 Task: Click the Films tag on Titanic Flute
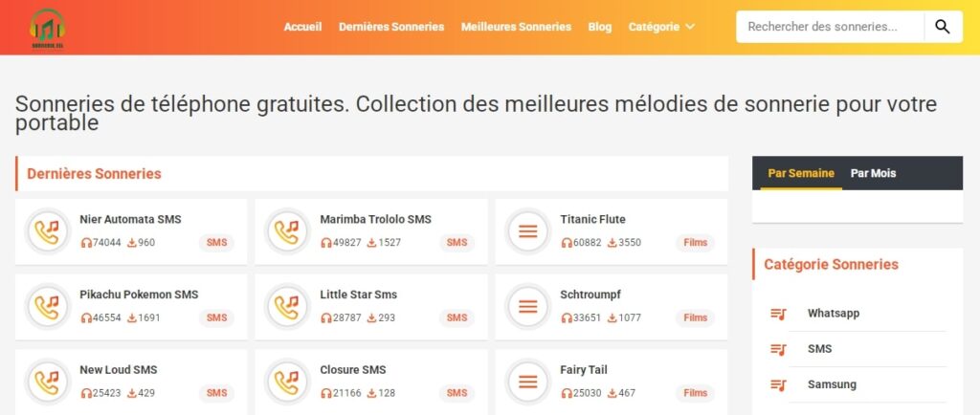(696, 243)
